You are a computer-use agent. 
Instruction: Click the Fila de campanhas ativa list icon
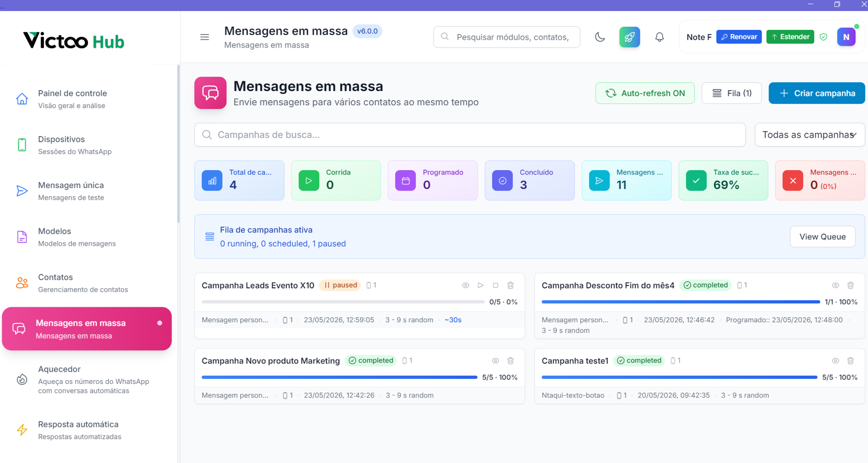(209, 237)
